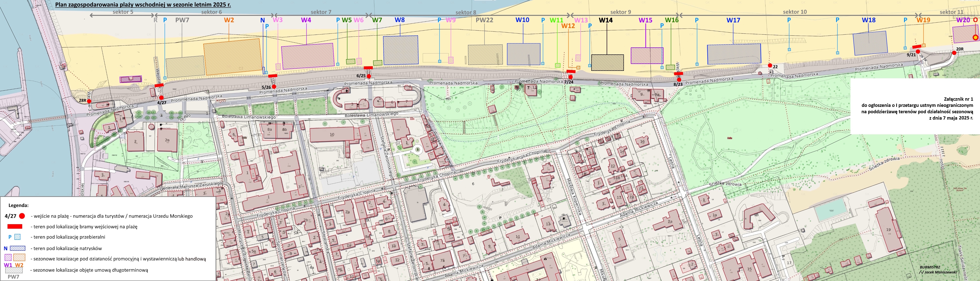Click the green W16 label
Screen dimensions: 980x281
coord(672,20)
